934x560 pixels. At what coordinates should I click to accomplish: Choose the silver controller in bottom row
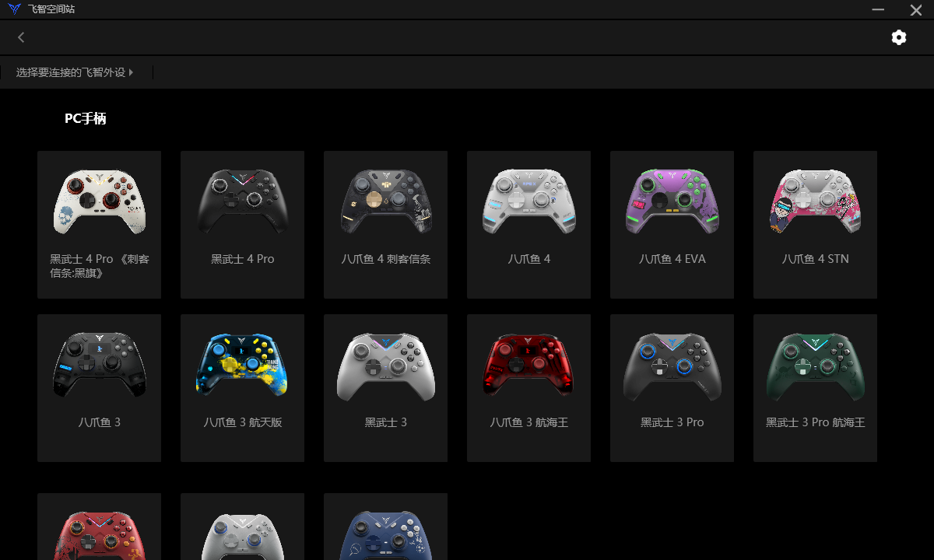pos(242,527)
